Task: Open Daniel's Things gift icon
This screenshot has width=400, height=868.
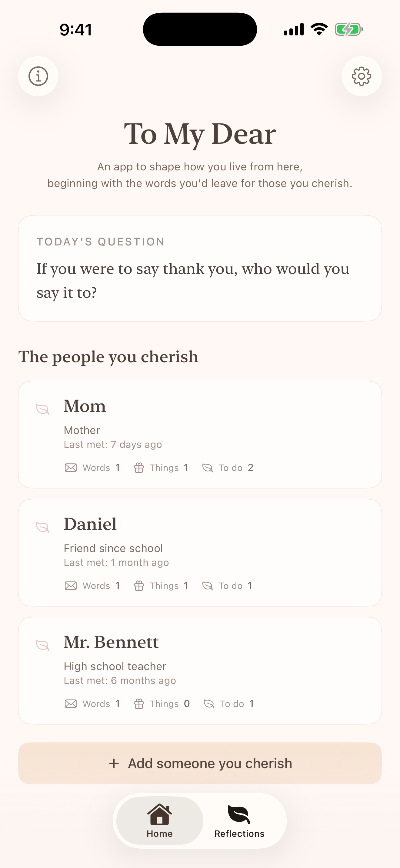Action: 139,586
